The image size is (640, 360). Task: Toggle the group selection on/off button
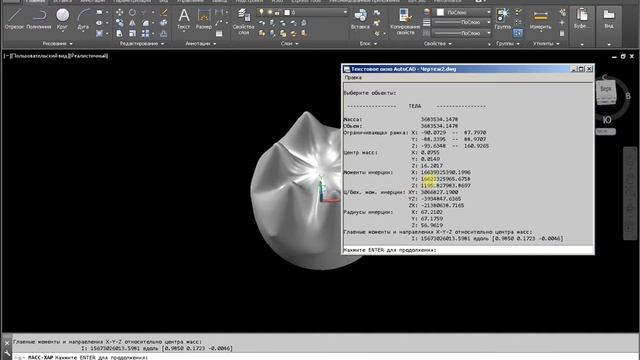point(518,33)
